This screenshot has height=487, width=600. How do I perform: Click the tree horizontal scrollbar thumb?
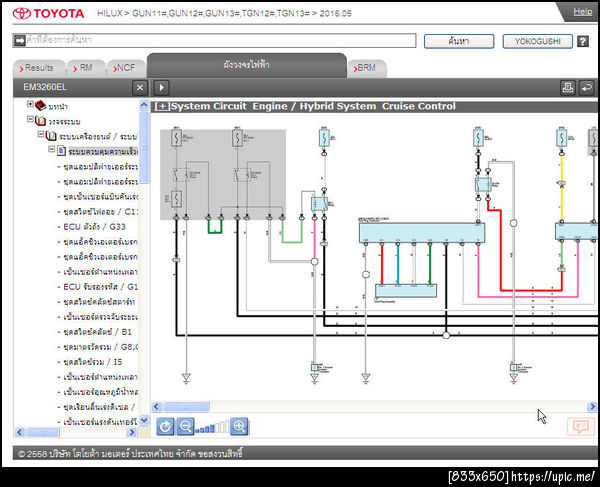(42, 432)
